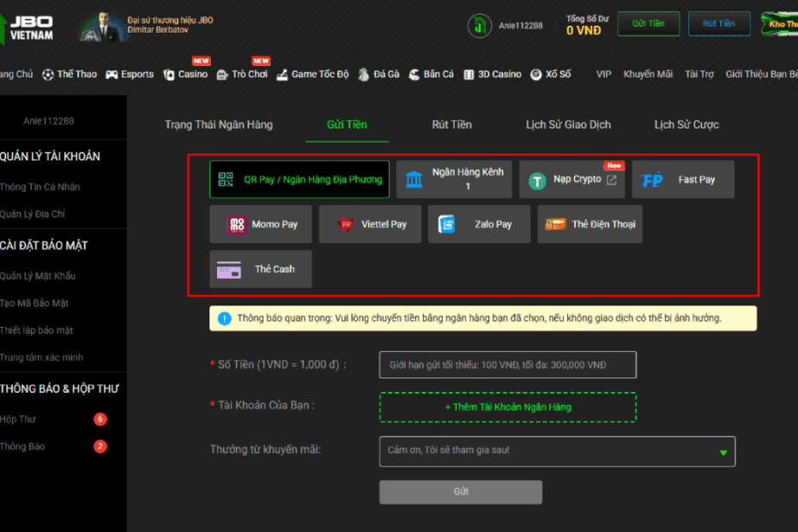Select QR Pay / Ngân Hàng Địa Phương
The height and width of the screenshot is (532, 798).
click(299, 179)
